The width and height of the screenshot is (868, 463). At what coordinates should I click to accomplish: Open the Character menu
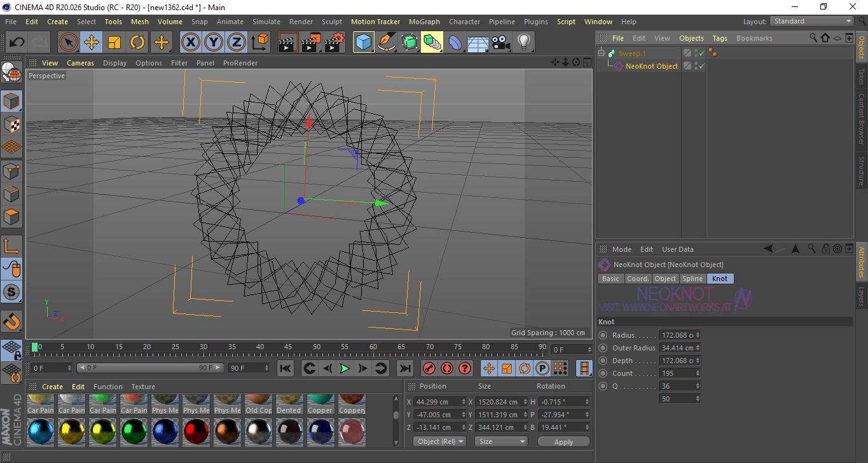coord(464,22)
